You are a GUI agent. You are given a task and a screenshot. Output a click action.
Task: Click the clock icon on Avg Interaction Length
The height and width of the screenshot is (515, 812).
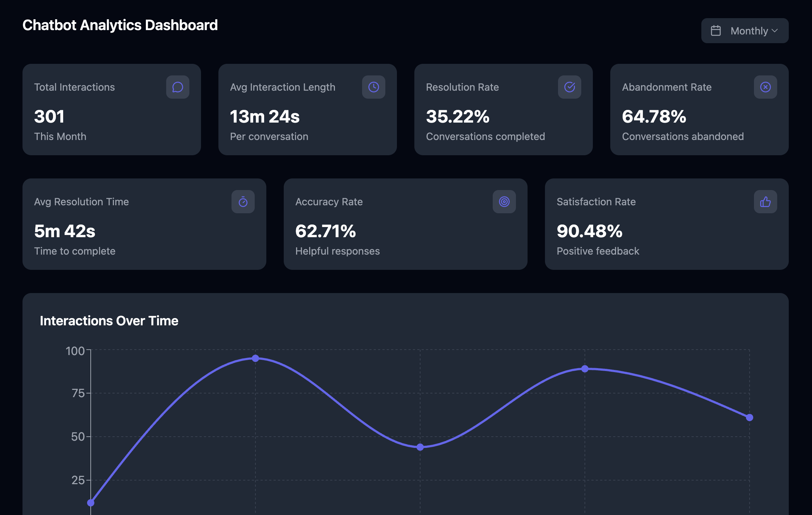pos(373,87)
